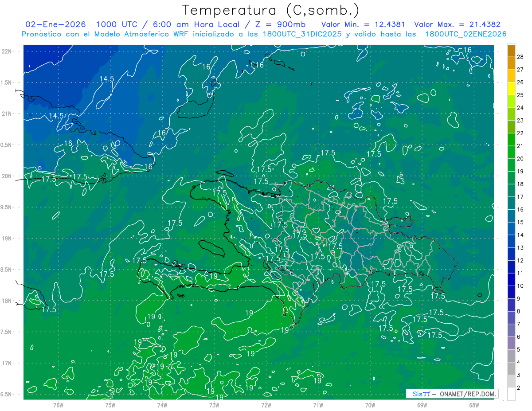Pick the purple colorbar segment between 6 and 7
This screenshot has height=411, width=532.
pos(511,331)
